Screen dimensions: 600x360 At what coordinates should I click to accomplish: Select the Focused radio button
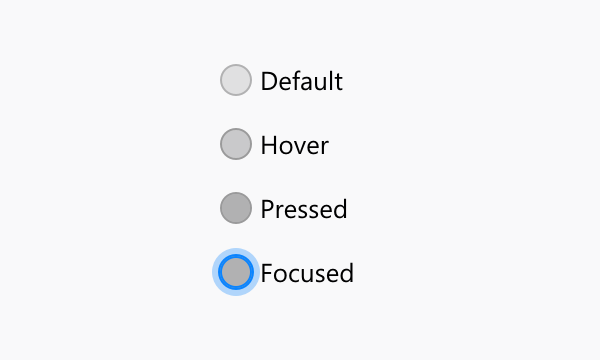coord(236,272)
